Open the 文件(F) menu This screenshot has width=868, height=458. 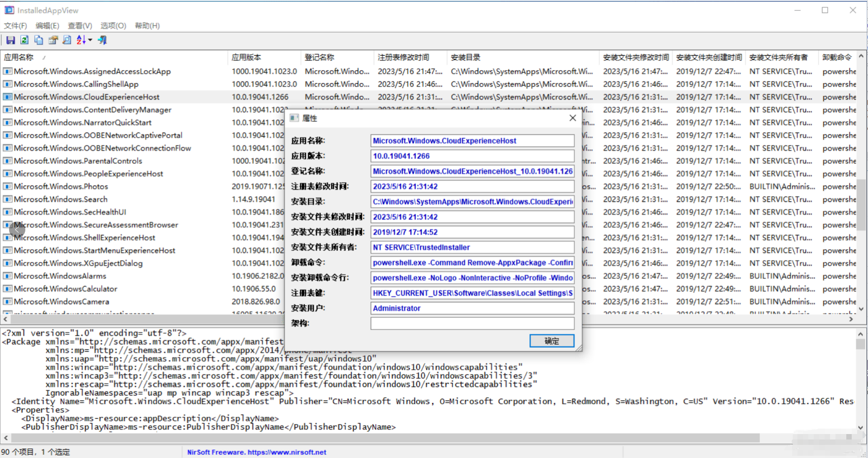tap(15, 26)
